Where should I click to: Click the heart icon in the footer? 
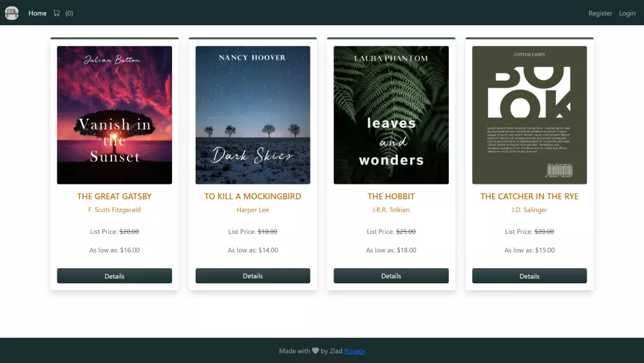click(x=316, y=351)
